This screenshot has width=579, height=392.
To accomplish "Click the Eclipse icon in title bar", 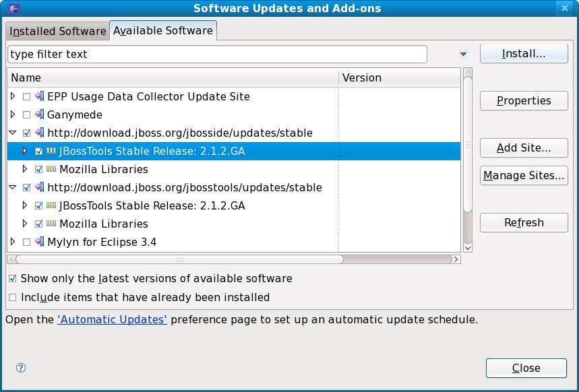I will coord(9,8).
